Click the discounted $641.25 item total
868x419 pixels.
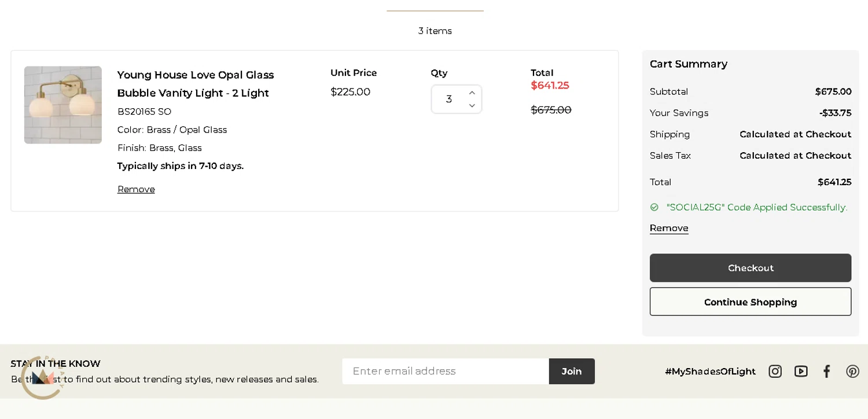point(550,86)
